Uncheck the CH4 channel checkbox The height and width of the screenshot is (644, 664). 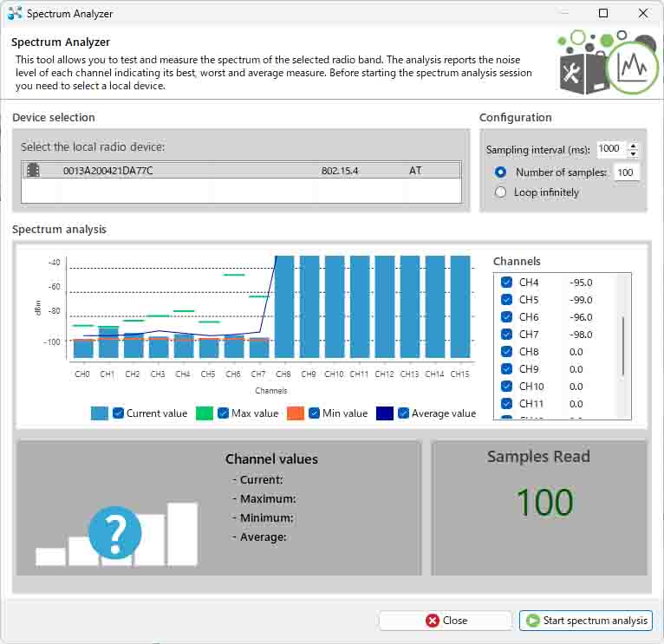[x=507, y=283]
